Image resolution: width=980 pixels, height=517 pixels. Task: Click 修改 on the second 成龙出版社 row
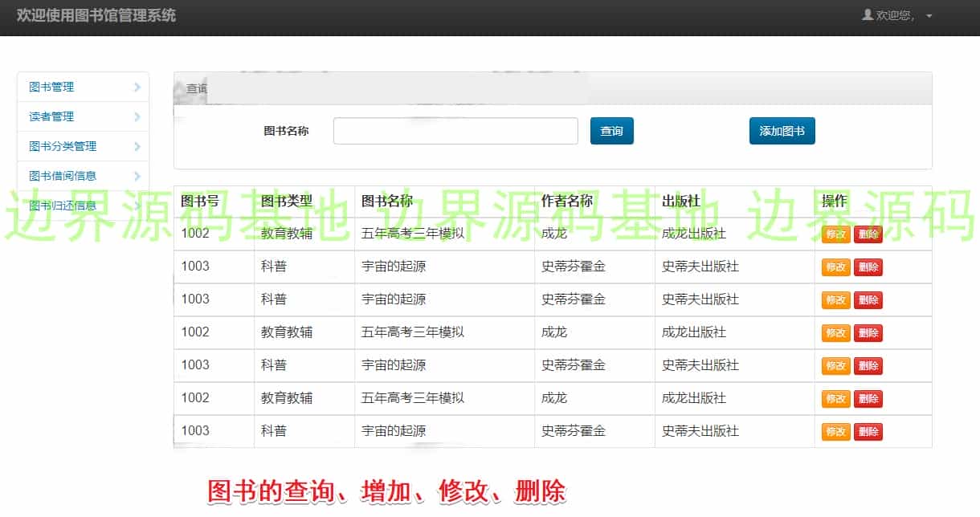coord(835,332)
